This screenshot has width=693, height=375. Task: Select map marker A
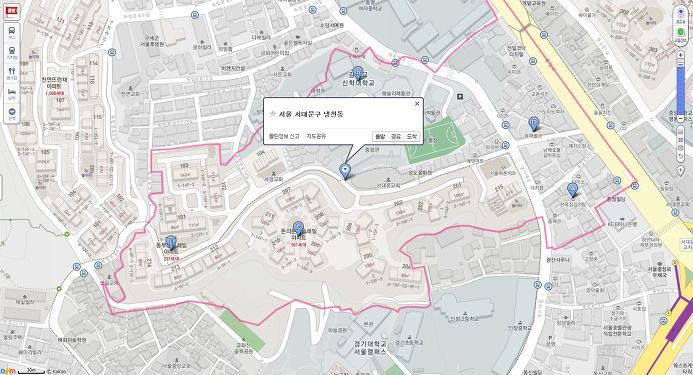[x=573, y=190]
